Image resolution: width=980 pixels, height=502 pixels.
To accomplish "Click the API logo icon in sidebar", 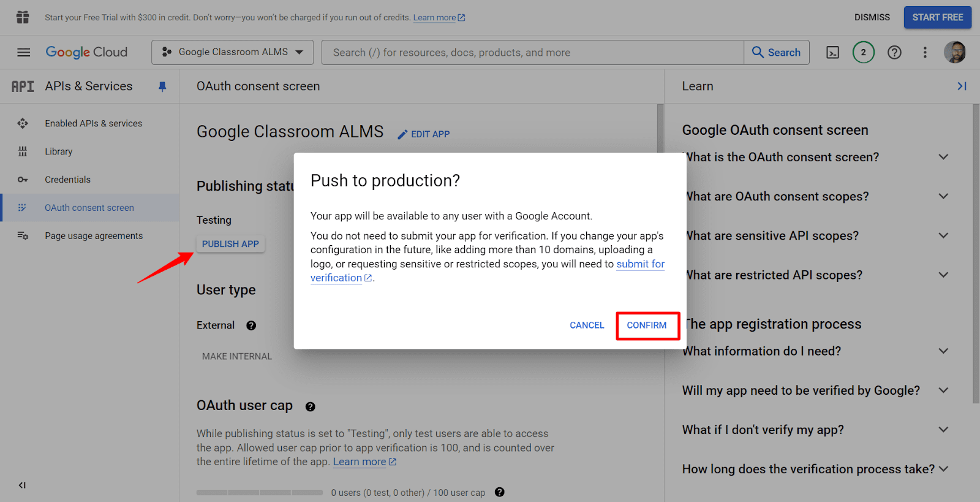I will [23, 86].
